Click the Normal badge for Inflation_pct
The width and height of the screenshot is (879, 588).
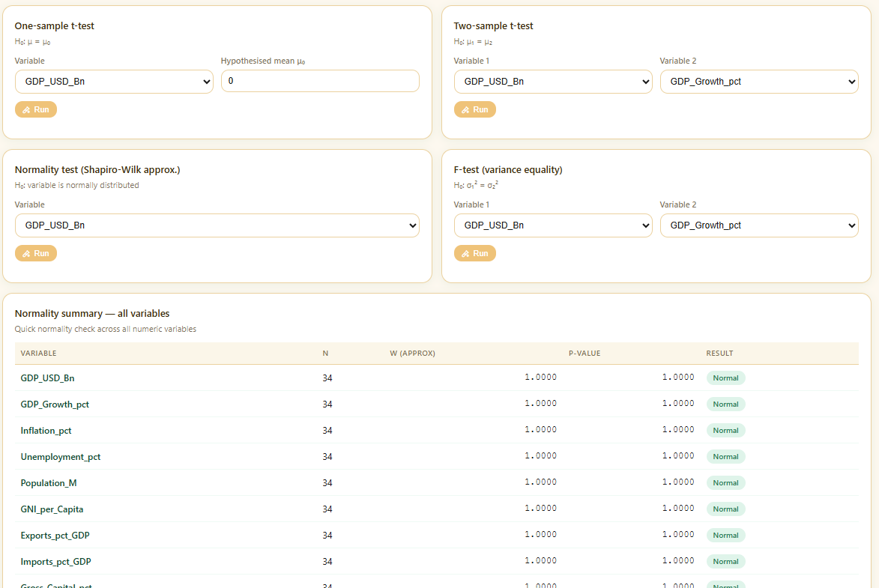(725, 431)
